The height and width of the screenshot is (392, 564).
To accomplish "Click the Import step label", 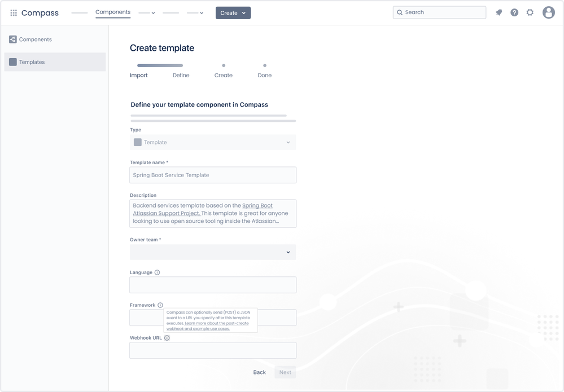I will pos(139,76).
